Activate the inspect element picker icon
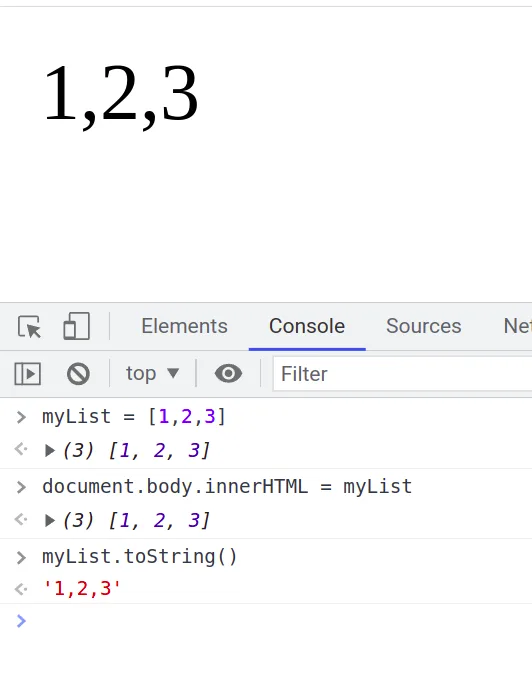The image size is (532, 674). coord(29,326)
